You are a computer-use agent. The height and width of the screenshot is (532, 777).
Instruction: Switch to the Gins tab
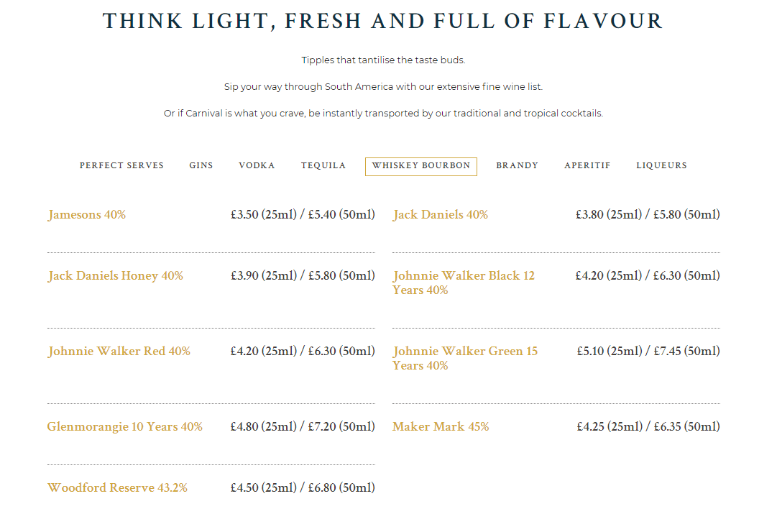pos(201,165)
